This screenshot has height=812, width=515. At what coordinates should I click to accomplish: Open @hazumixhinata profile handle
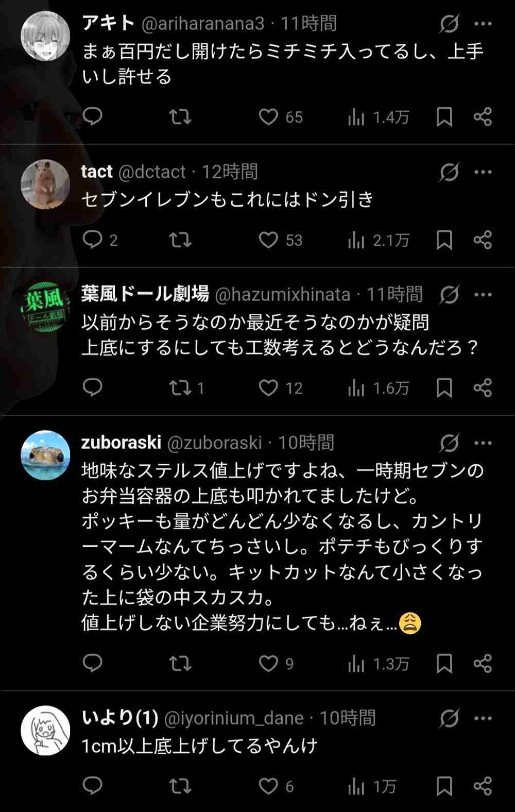point(282,295)
